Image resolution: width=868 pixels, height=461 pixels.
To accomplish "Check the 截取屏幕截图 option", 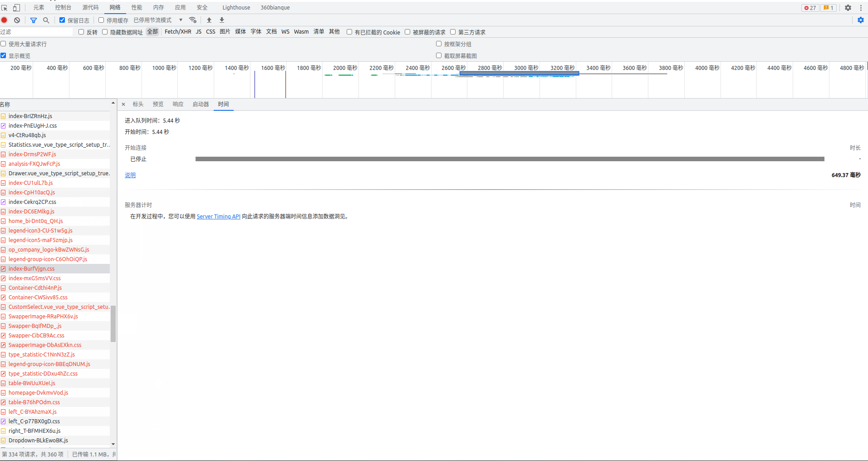I will [439, 55].
